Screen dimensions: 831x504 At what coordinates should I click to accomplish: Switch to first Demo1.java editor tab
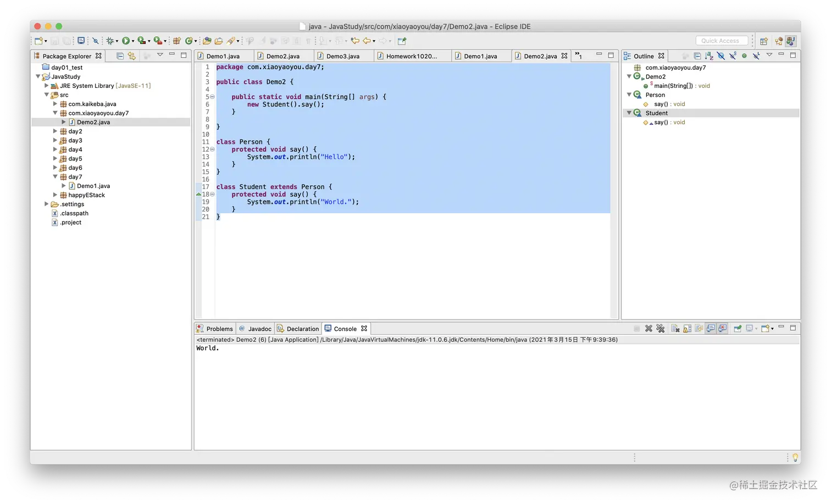224,56
